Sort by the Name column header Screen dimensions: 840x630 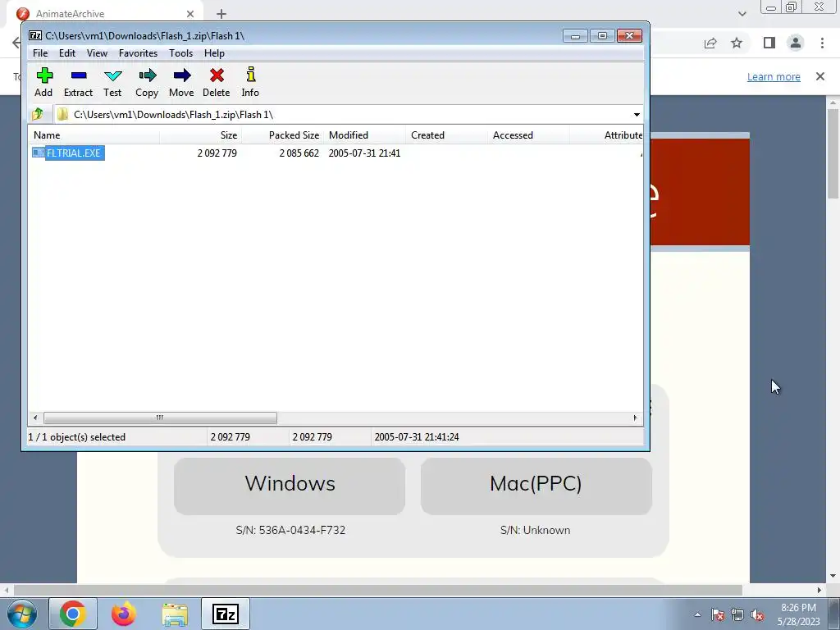(94, 135)
